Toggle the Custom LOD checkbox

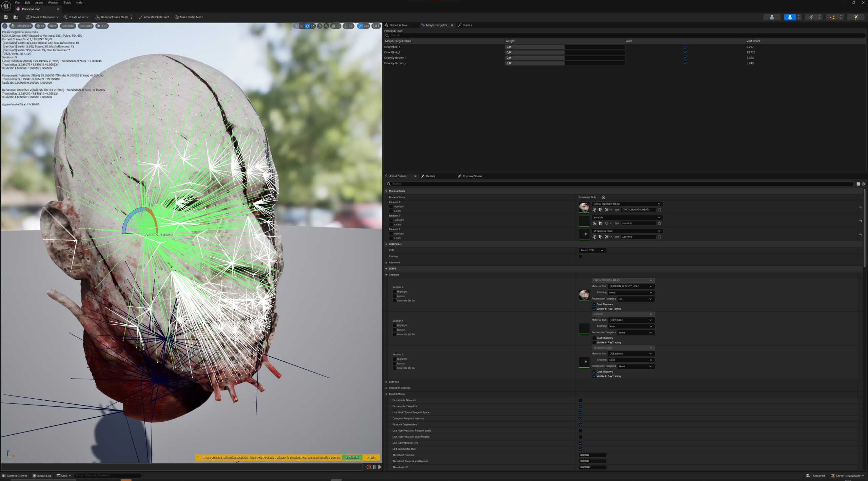580,257
